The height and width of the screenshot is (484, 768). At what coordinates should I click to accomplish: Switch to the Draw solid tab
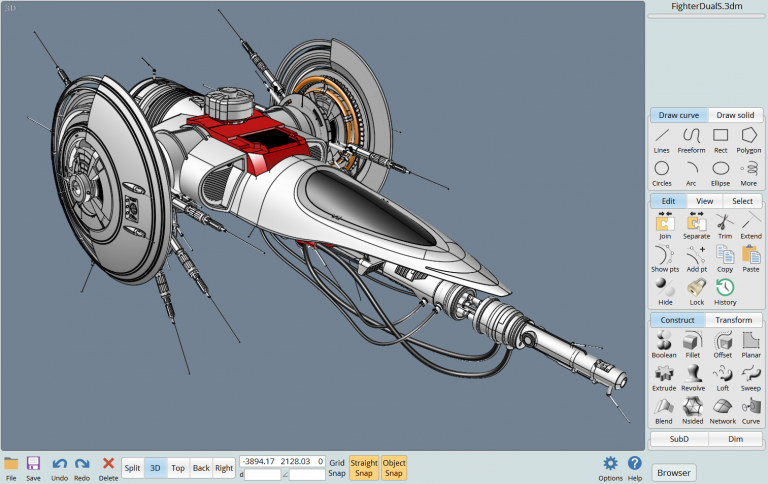[735, 115]
